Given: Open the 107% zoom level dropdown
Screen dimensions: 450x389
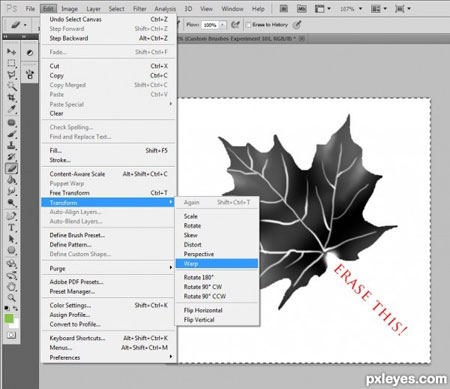Looking at the screenshot, I should 360,9.
